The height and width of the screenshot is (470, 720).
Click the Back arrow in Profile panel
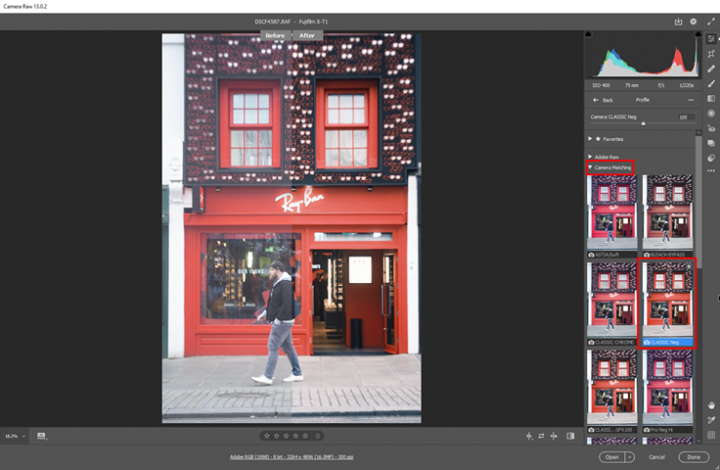596,100
